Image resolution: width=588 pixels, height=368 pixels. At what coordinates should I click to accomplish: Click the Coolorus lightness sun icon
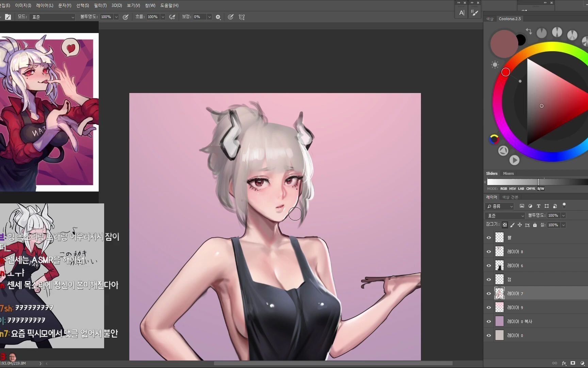(x=495, y=64)
